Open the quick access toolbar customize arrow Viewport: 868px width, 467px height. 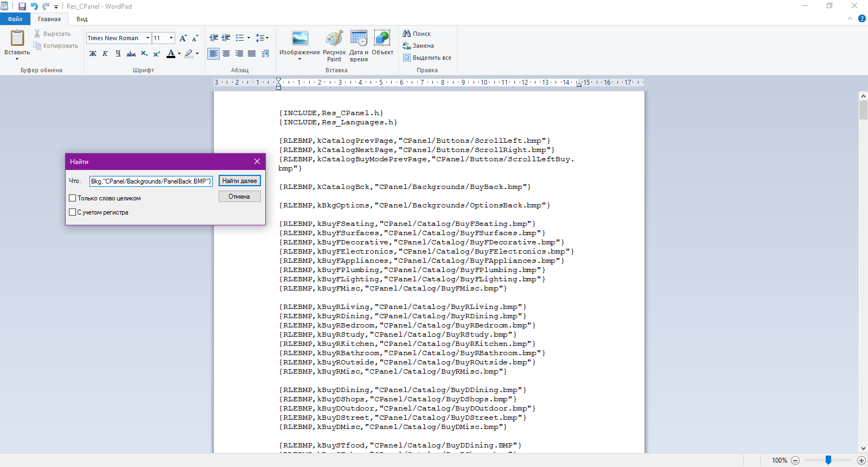point(56,7)
